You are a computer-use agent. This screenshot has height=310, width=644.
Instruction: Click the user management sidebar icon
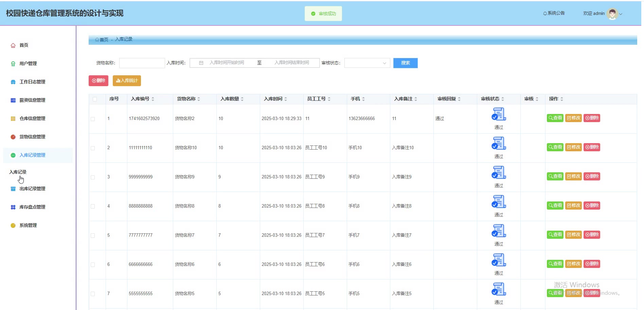(x=13, y=64)
